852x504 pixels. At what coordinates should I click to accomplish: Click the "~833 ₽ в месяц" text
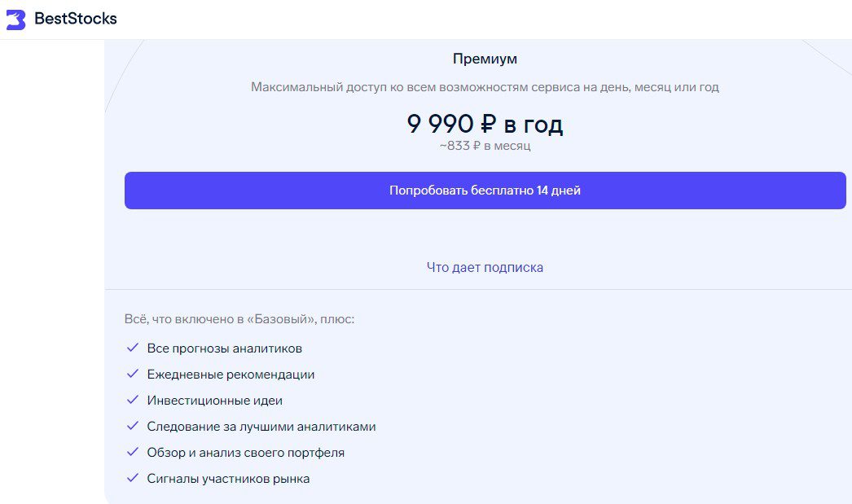[485, 146]
